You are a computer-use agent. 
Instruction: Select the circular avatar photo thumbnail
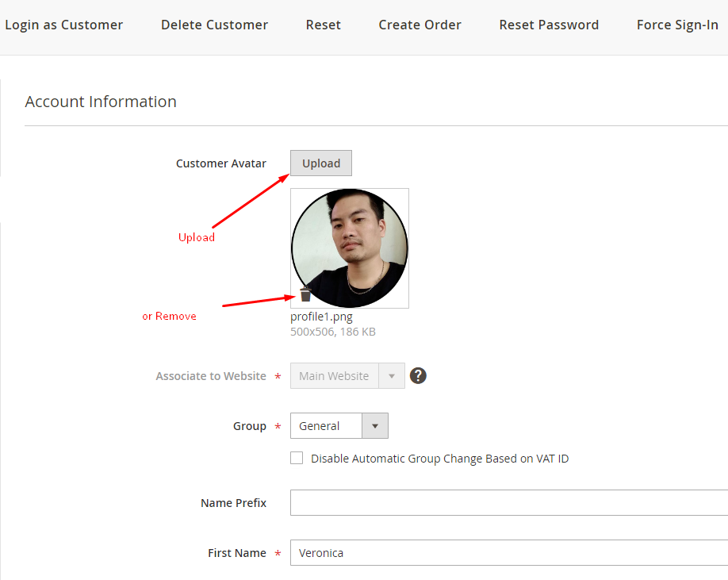click(x=350, y=248)
